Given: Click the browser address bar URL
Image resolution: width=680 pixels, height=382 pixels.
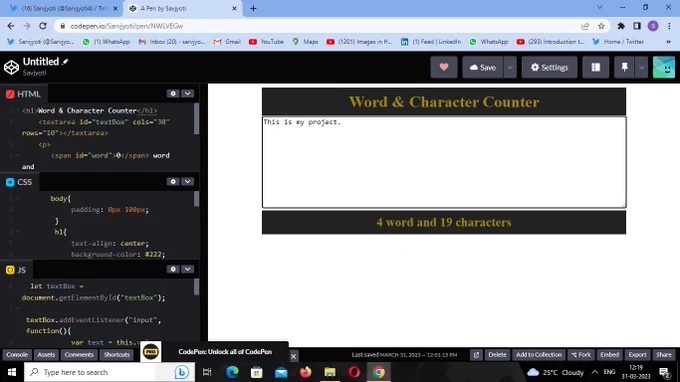Looking at the screenshot, I should [127, 26].
